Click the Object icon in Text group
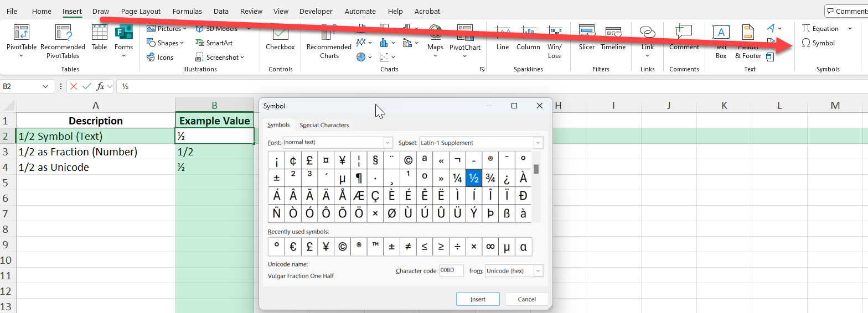 [770, 56]
